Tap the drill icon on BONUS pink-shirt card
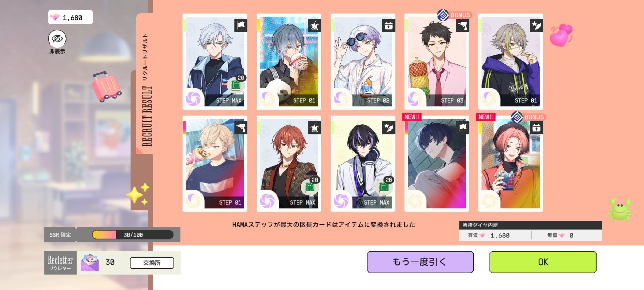 tap(463, 26)
